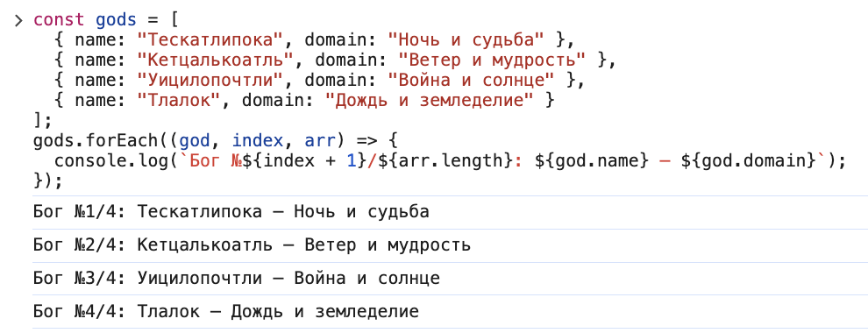Click output row "Бог №3/4: Уицилопочтли"
Image resolution: width=868 pixels, height=333 pixels.
pyautogui.click(x=450, y=279)
